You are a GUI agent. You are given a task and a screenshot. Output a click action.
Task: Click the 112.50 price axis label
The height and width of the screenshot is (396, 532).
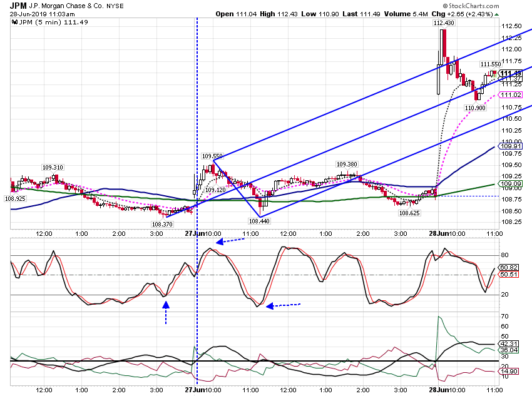(x=511, y=26)
